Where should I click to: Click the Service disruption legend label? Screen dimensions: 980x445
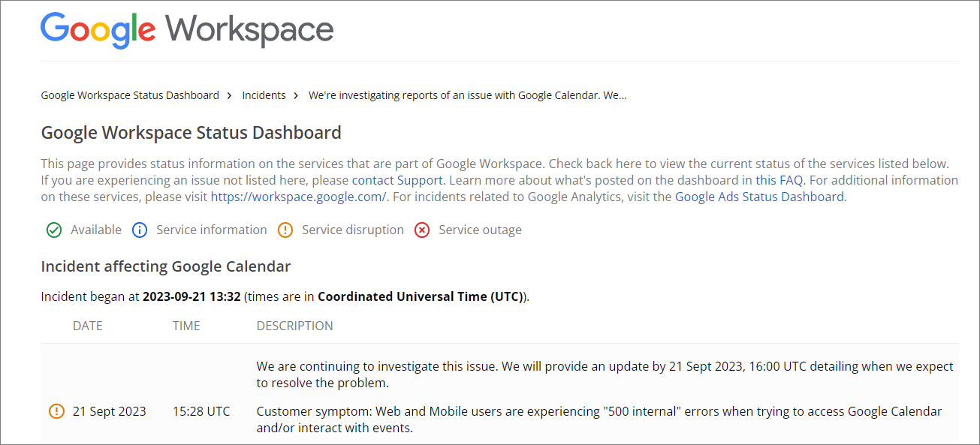tap(353, 230)
